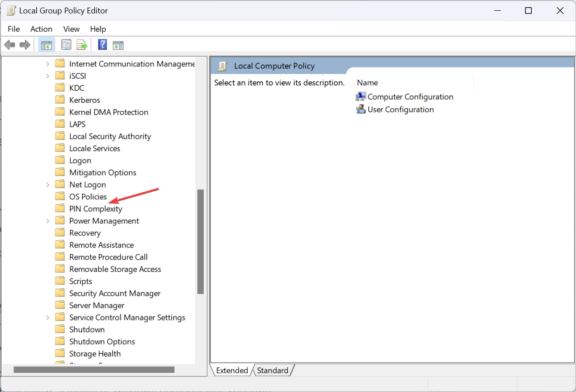This screenshot has height=392, width=576.
Task: Select the Local Security Authority folder
Action: coord(110,136)
